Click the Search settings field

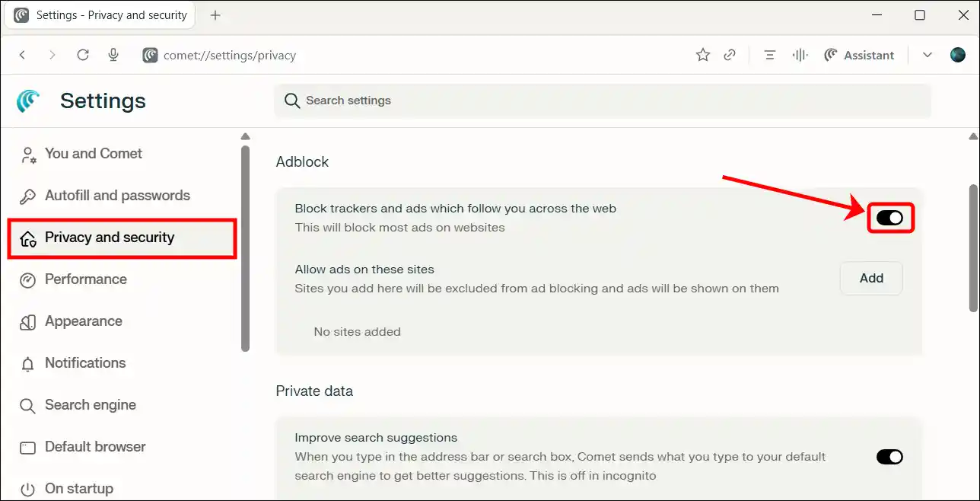[x=601, y=101]
